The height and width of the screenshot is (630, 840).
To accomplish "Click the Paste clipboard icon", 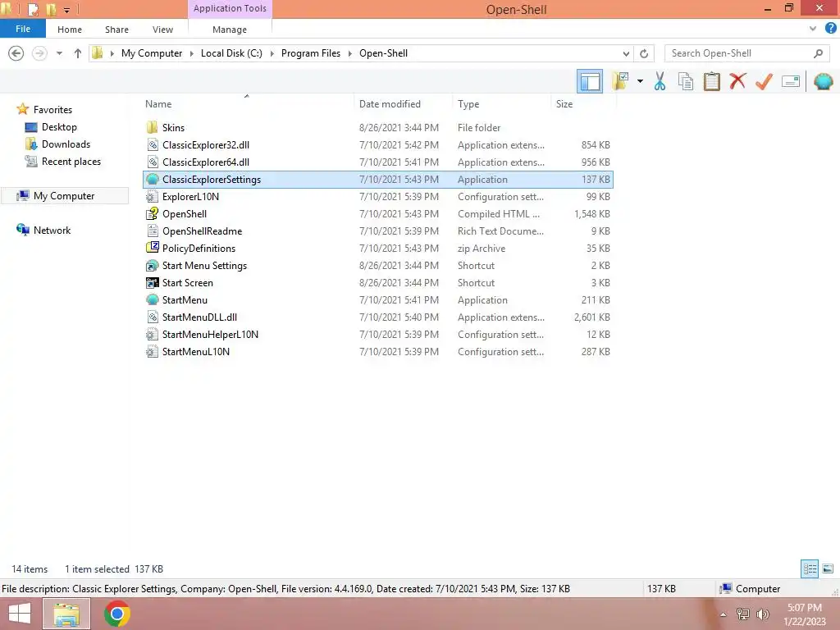I will click(x=711, y=81).
